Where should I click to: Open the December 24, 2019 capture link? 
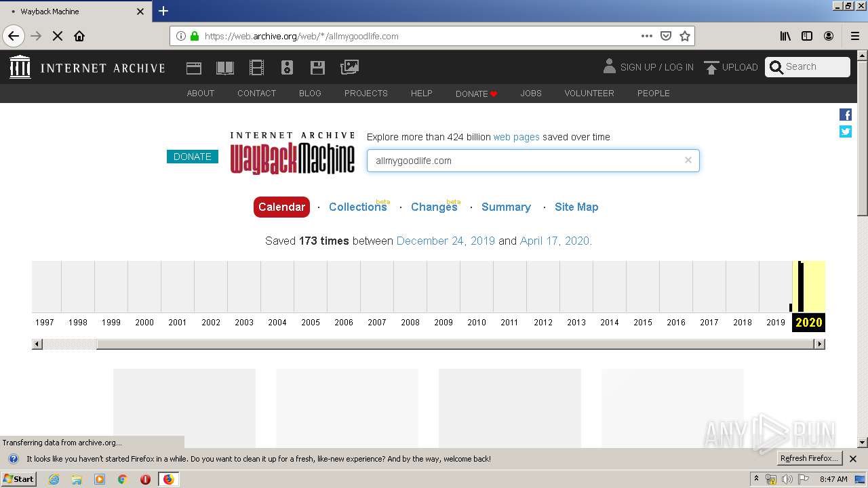446,241
